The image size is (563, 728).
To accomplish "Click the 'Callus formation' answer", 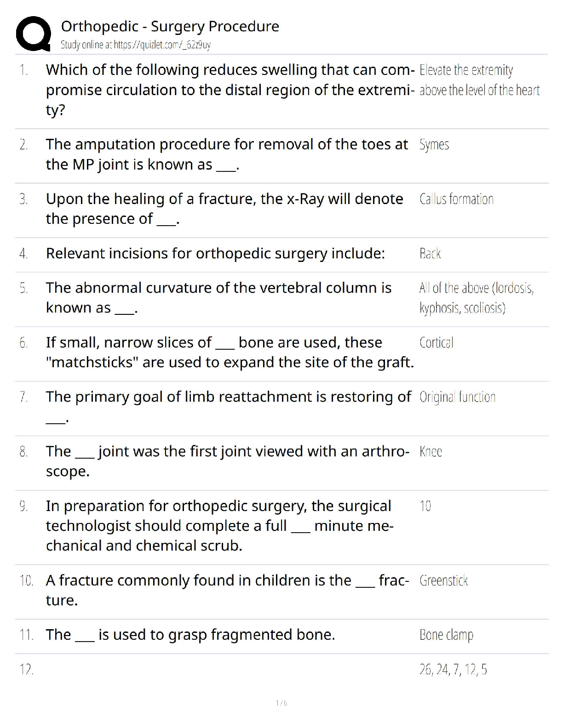I will click(456, 199).
